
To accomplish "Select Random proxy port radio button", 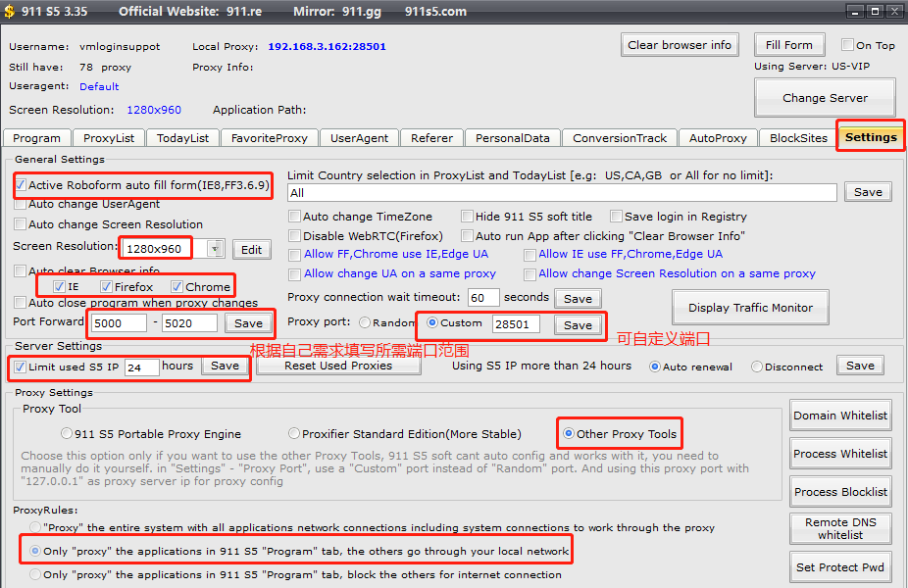I will click(x=365, y=322).
